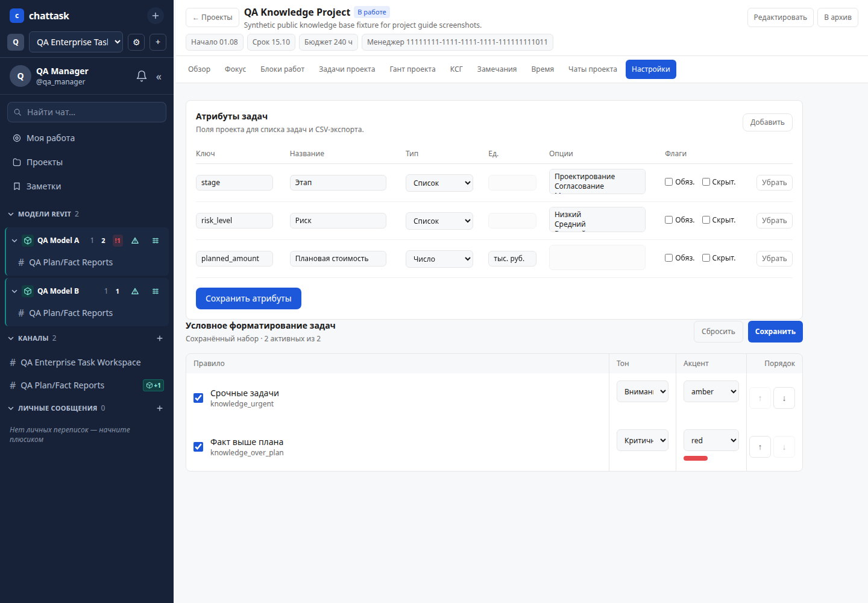Toggle Скрыт. checkbox for planned_amount attribute
Image resolution: width=868 pixels, height=603 pixels.
coord(706,257)
